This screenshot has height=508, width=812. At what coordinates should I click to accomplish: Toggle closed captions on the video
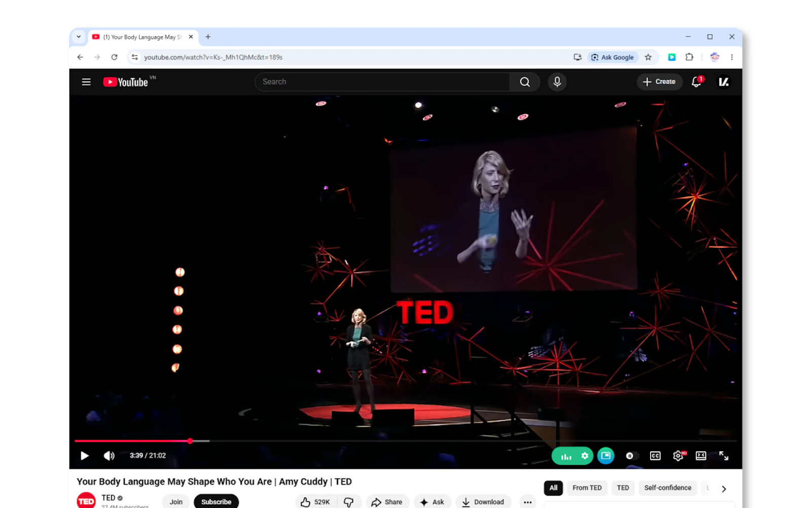(x=655, y=456)
